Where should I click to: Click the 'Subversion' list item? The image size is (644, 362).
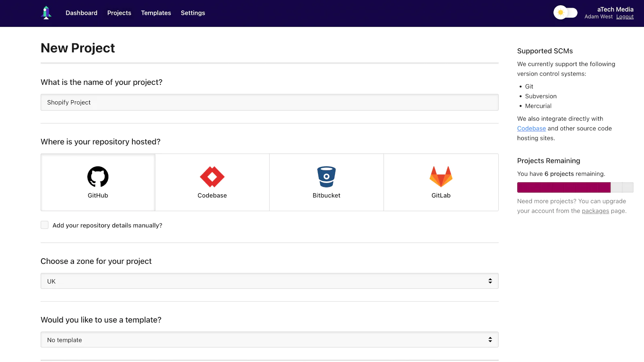click(x=541, y=96)
